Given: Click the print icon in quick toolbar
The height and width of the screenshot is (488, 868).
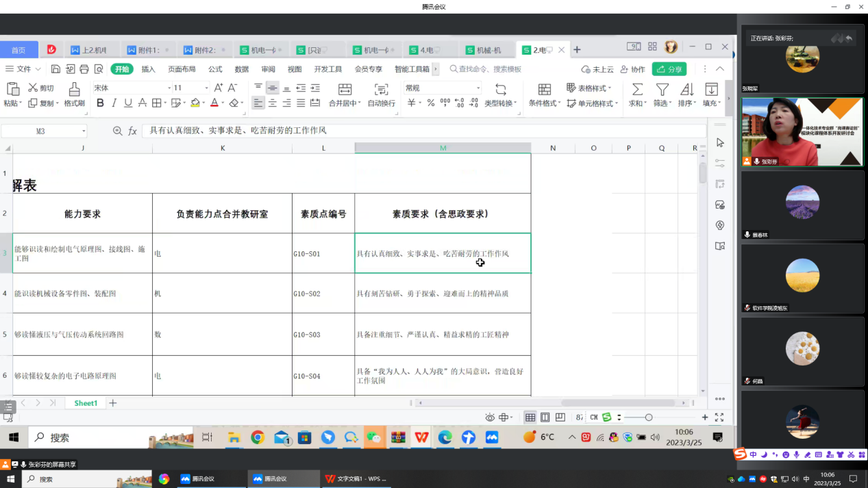Looking at the screenshot, I should (x=84, y=69).
